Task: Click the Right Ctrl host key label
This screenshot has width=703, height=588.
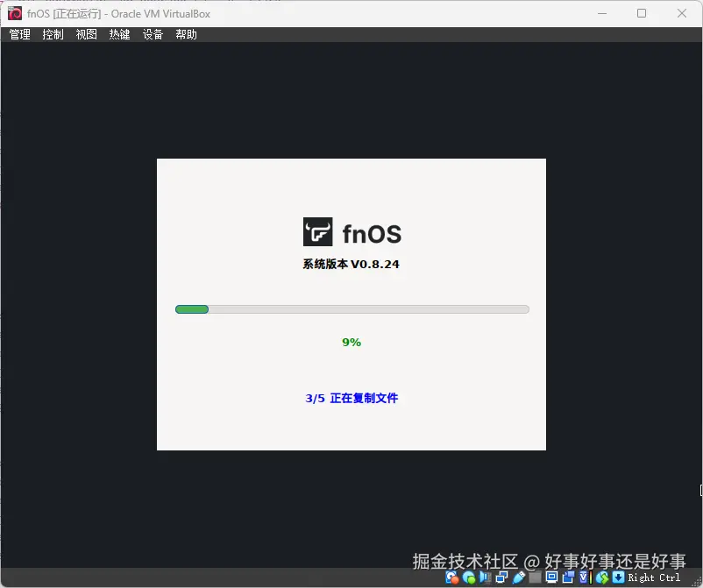Action: (654, 577)
